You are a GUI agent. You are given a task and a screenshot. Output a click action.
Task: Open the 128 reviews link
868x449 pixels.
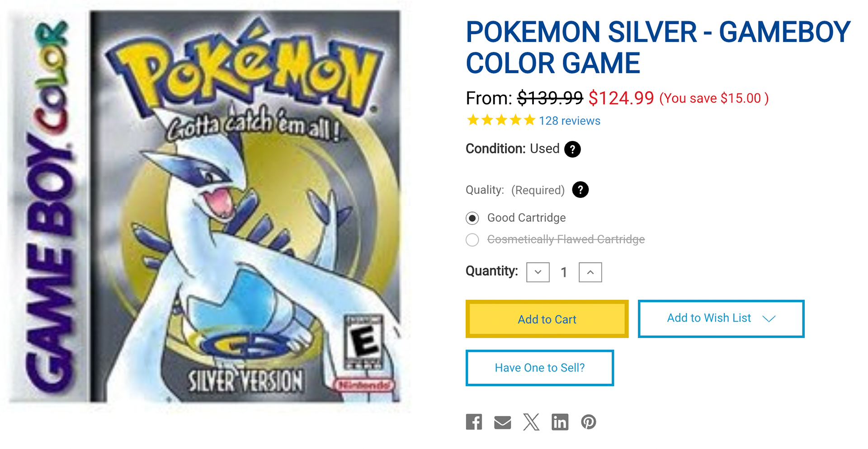pos(570,121)
